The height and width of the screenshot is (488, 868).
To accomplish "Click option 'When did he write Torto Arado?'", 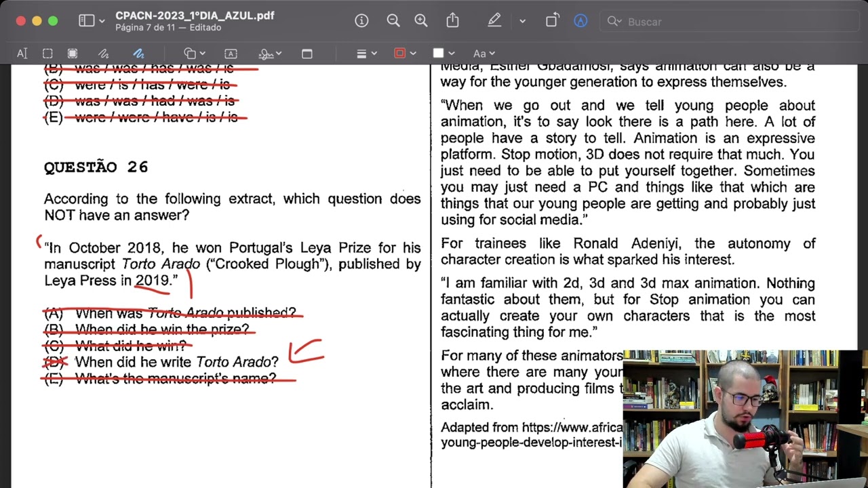I will point(176,362).
